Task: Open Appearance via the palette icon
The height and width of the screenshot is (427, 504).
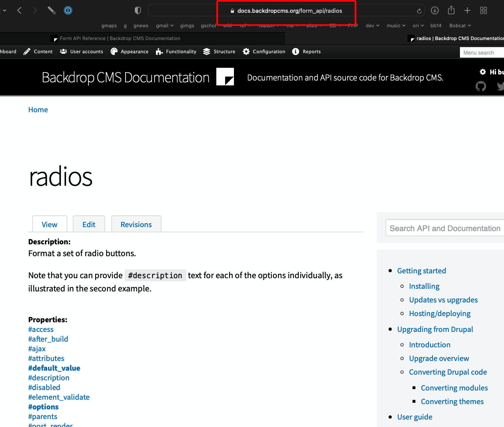Action: (129, 52)
